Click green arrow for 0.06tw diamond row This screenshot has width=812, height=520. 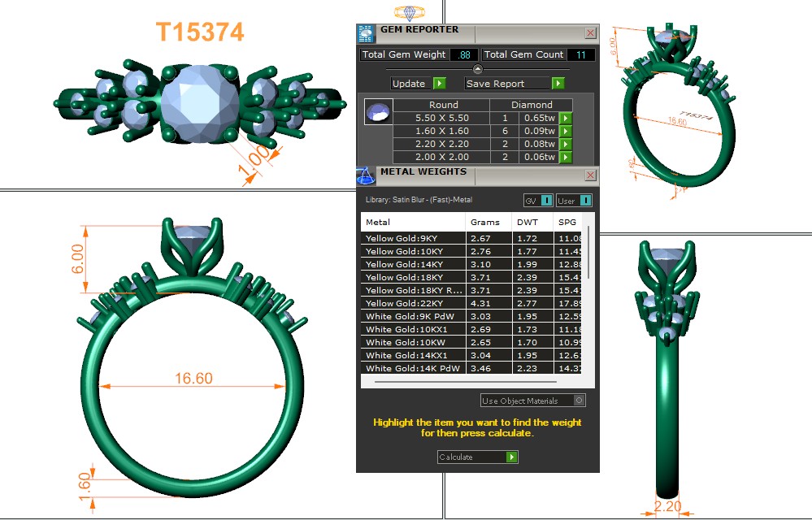(565, 158)
